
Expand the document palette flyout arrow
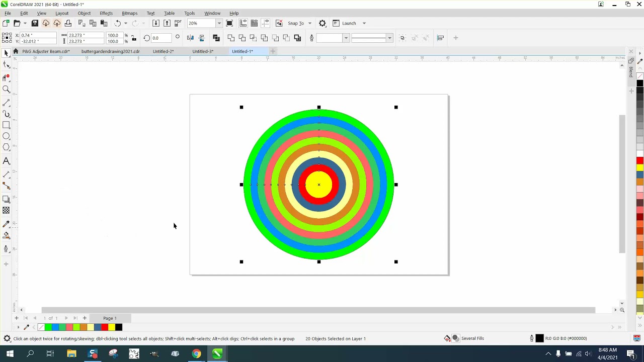18,327
